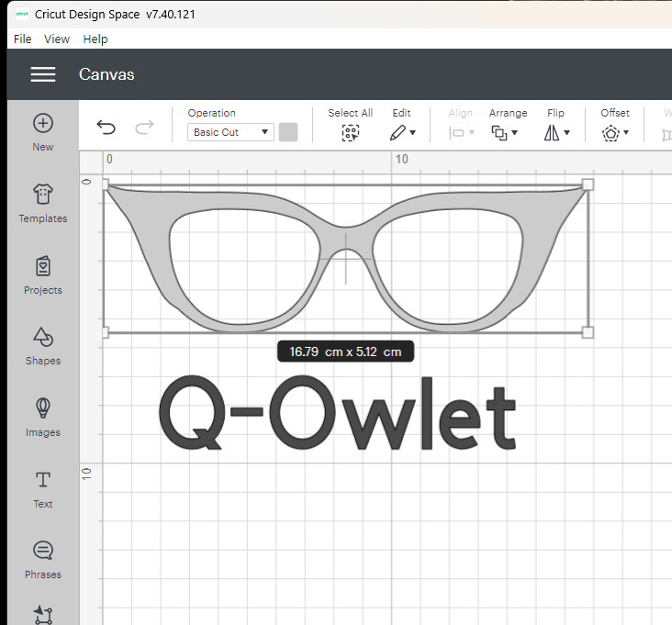Viewport: 672px width, 625px height.
Task: Open the Edit dropdown
Action: 402,132
